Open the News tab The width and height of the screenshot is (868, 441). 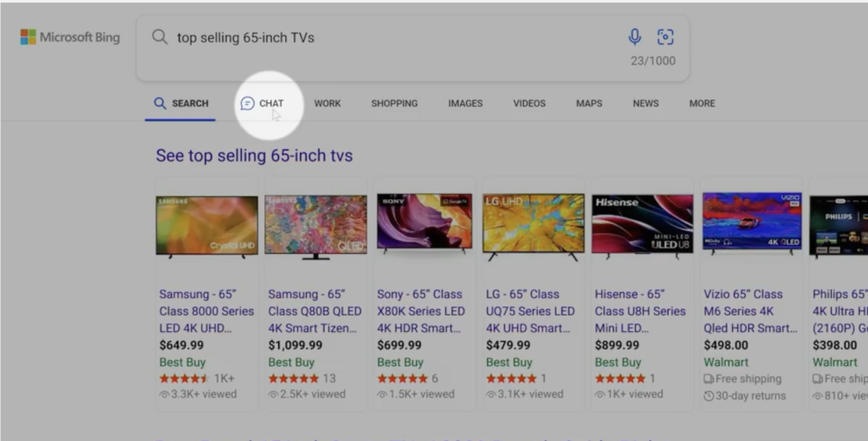645,104
